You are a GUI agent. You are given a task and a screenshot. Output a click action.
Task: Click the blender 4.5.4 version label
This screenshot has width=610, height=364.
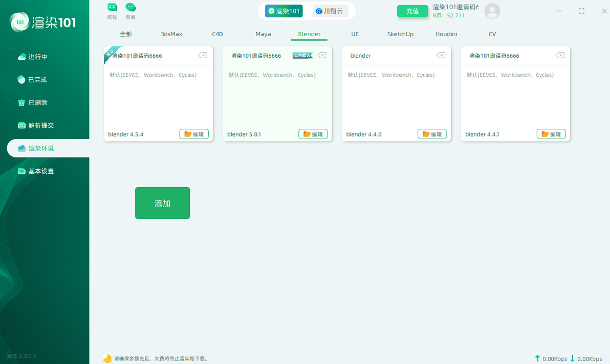pyautogui.click(x=126, y=134)
